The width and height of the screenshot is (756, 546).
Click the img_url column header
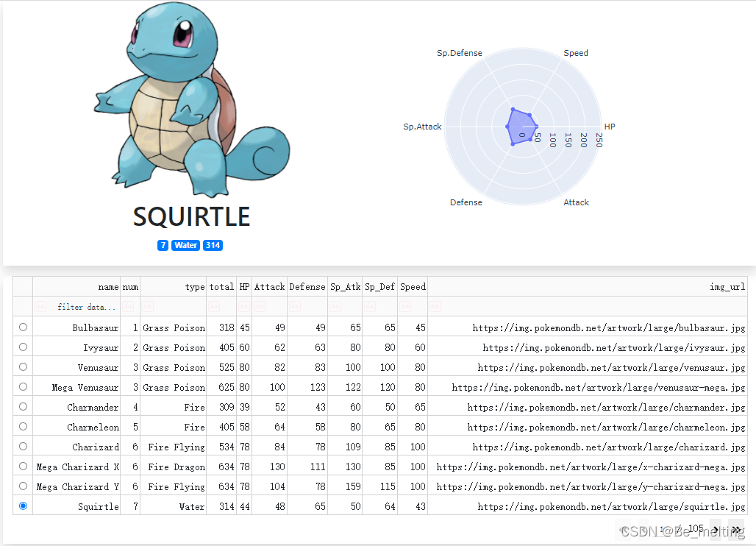point(588,286)
